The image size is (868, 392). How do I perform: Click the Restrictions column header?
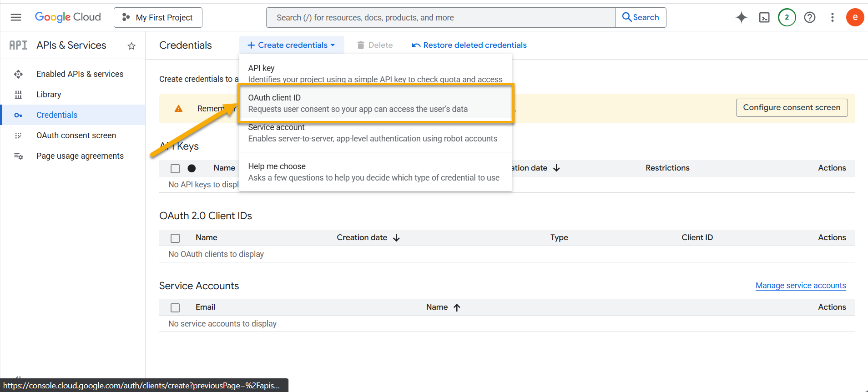(x=667, y=168)
